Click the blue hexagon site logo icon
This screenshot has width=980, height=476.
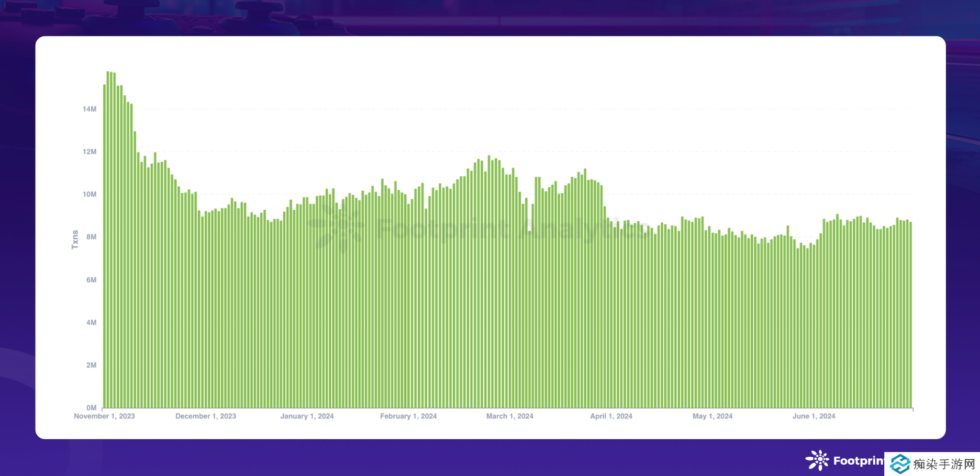[900, 464]
